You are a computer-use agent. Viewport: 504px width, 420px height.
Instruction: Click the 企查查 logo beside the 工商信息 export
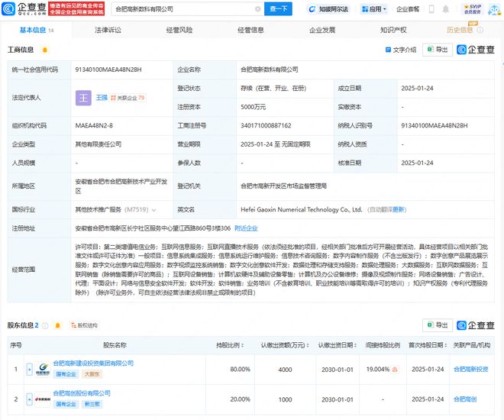(x=476, y=50)
